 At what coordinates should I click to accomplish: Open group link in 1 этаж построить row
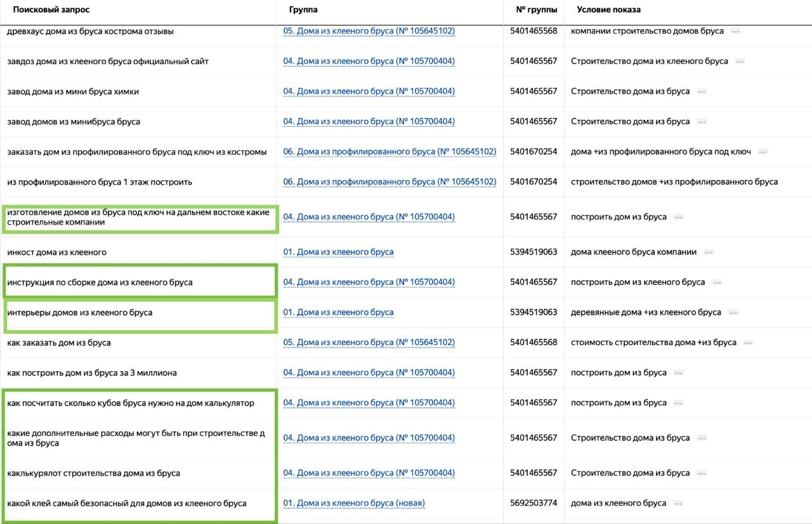pyautogui.click(x=390, y=182)
